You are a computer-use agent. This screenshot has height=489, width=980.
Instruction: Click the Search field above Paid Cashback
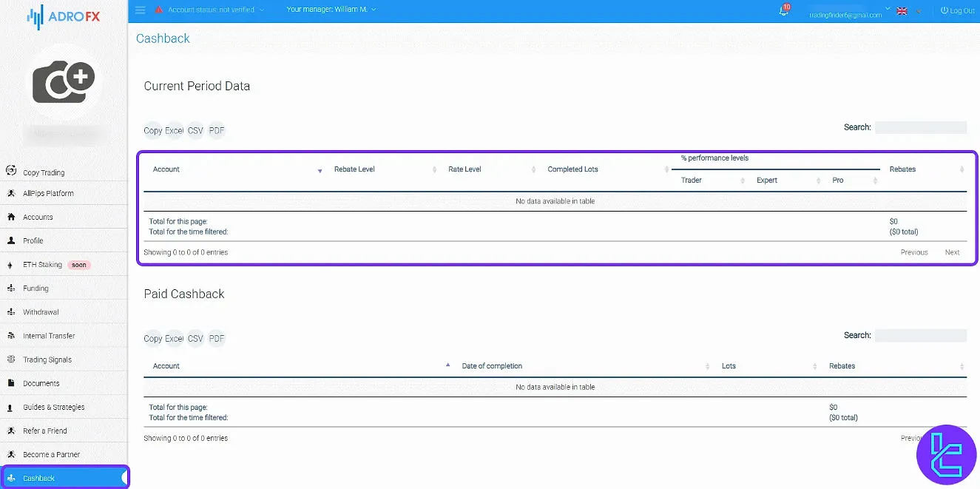coord(921,335)
